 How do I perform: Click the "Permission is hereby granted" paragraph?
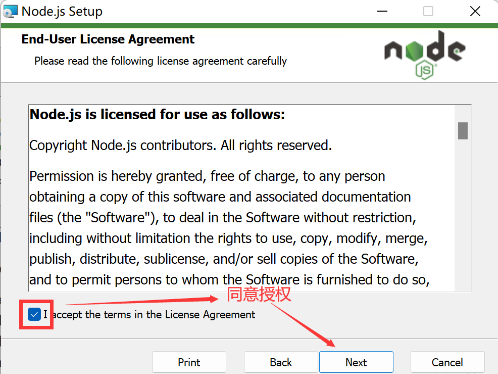[229, 228]
